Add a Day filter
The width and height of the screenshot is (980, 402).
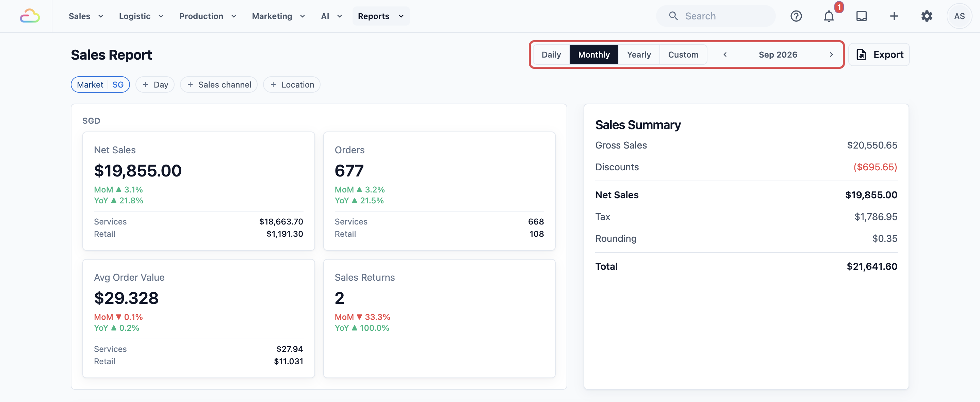(155, 84)
